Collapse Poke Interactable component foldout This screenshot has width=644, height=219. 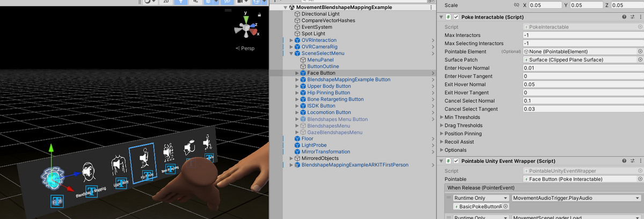pyautogui.click(x=442, y=17)
